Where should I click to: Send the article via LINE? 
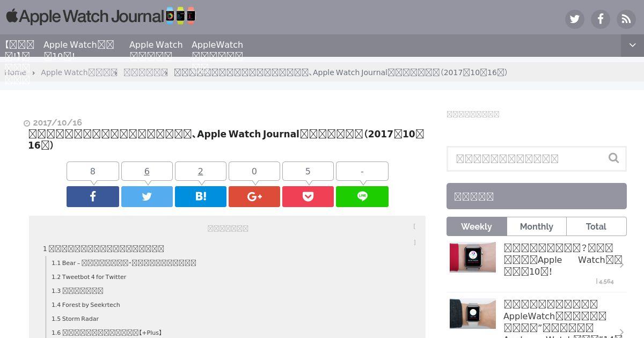point(362,196)
